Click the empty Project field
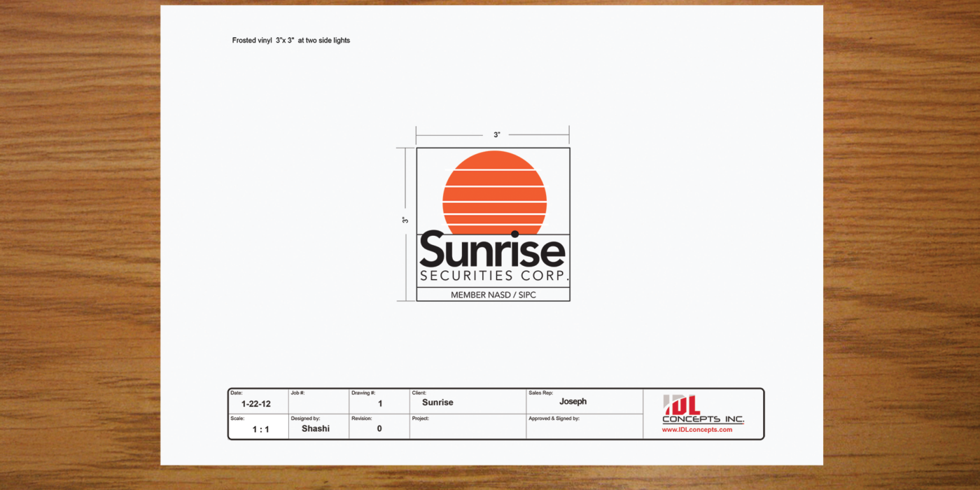 468,428
